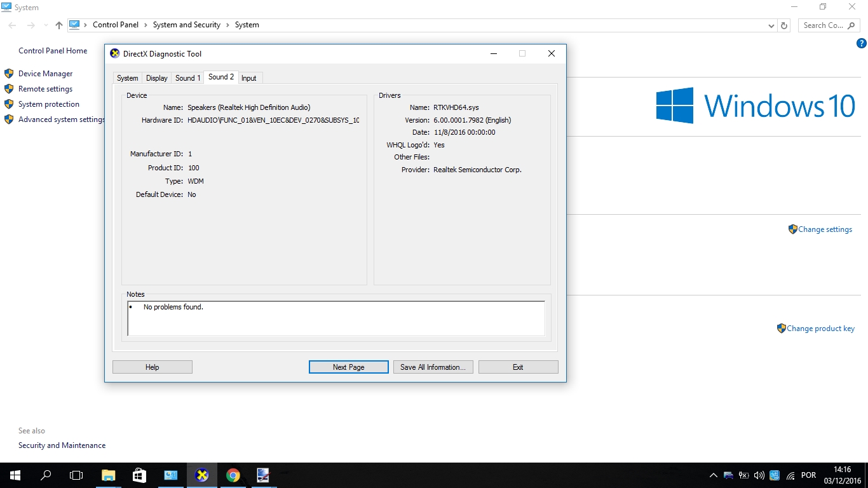Open File Explorer from the taskbar

109,475
